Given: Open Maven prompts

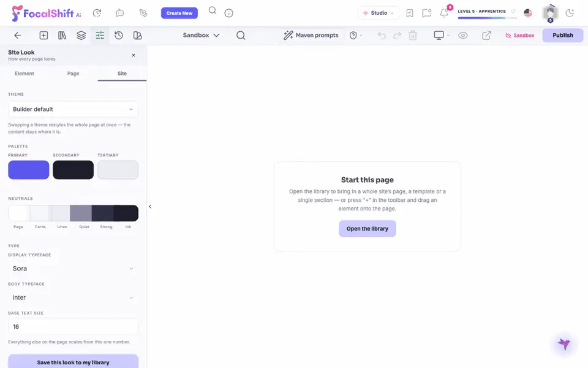Looking at the screenshot, I should pos(311,36).
